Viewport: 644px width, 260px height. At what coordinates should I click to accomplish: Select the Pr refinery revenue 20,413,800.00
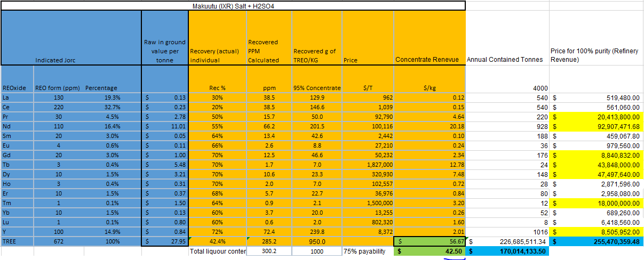click(x=595, y=117)
